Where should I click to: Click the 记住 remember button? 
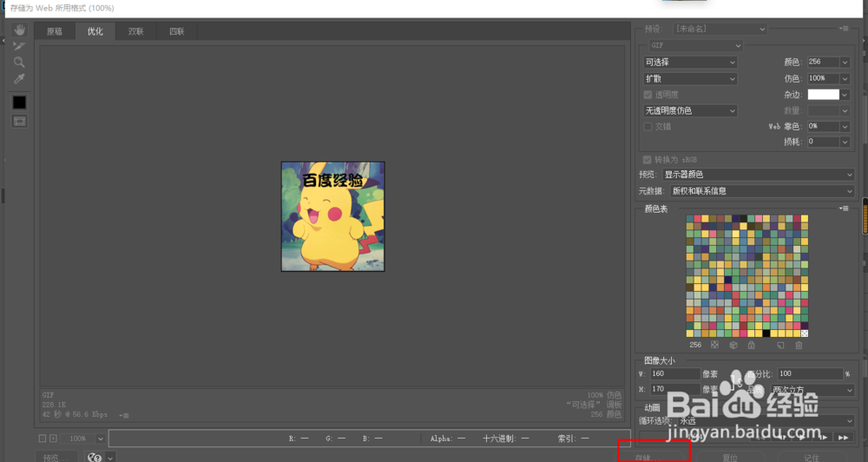pos(811,457)
